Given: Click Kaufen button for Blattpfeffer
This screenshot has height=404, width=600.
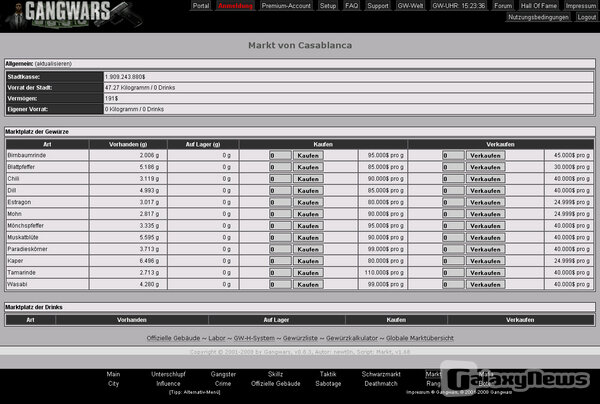Looking at the screenshot, I should coord(308,167).
